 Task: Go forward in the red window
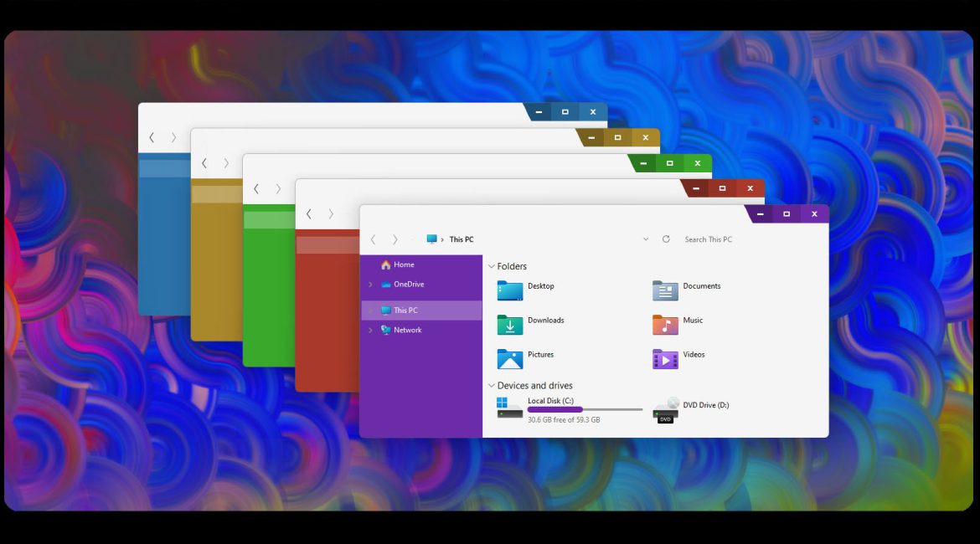click(330, 213)
